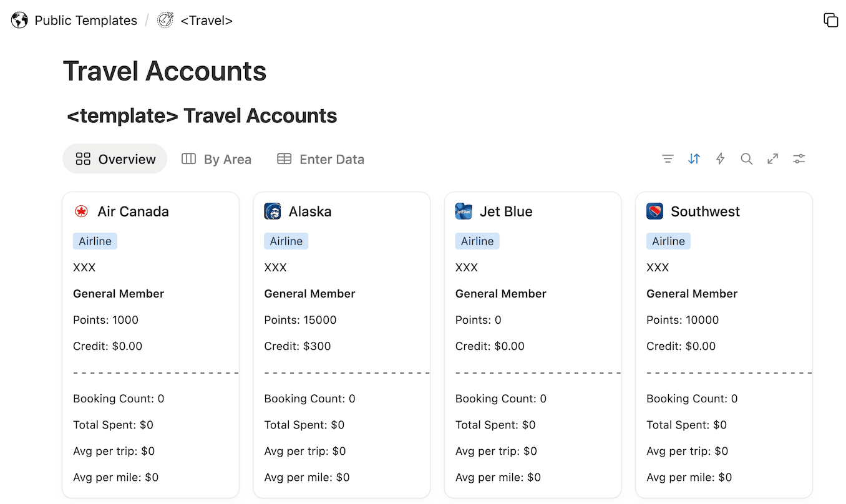Click Points: 1000 on Air Canada card

click(x=106, y=320)
